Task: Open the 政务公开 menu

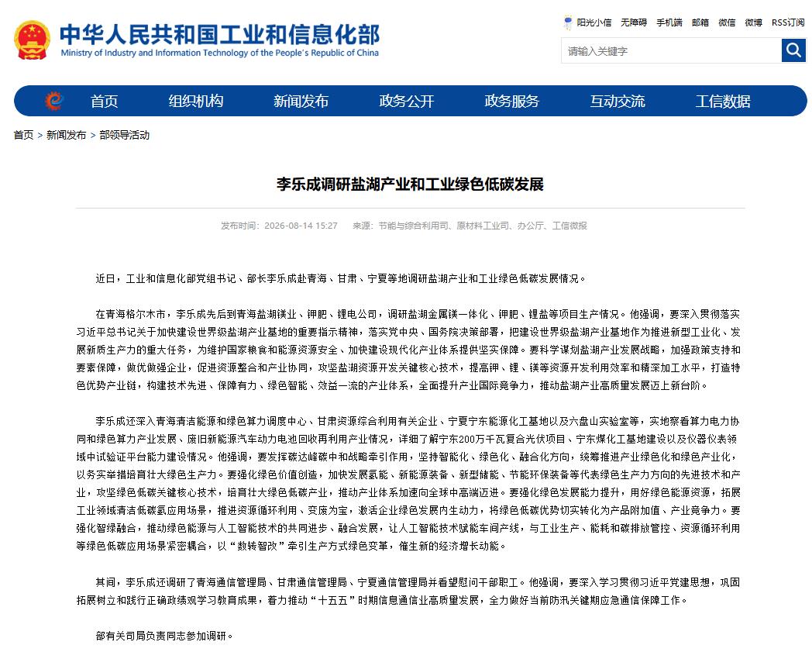Action: (407, 101)
